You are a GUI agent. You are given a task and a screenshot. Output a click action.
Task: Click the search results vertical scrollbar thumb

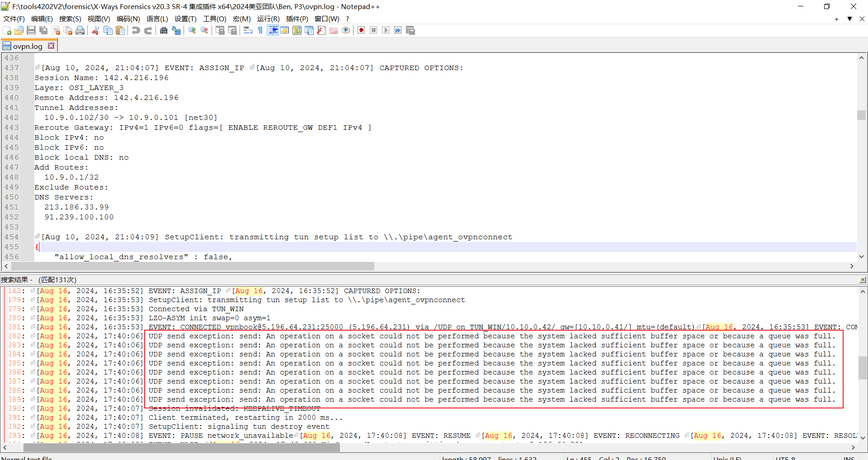tap(863, 368)
